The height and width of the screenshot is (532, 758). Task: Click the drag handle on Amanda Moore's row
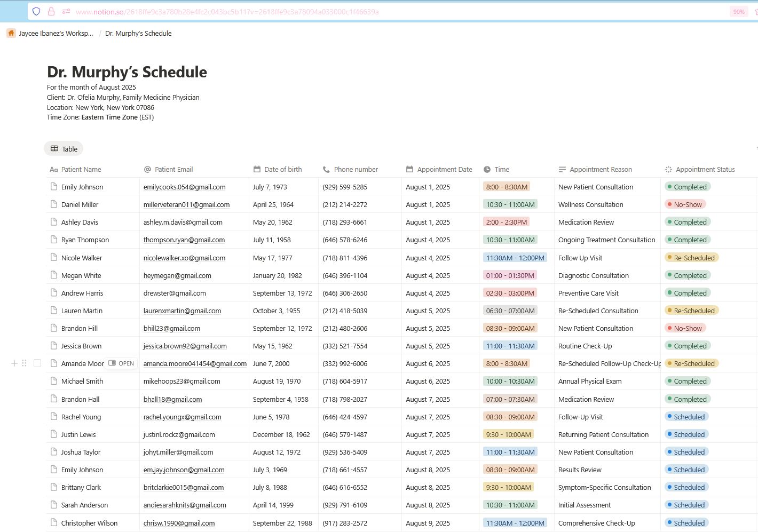24,363
